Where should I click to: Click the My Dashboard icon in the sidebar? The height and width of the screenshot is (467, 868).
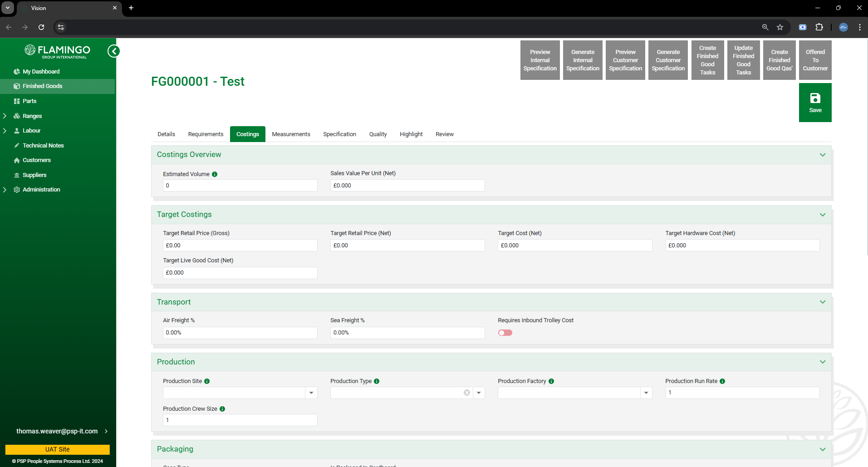tap(17, 72)
